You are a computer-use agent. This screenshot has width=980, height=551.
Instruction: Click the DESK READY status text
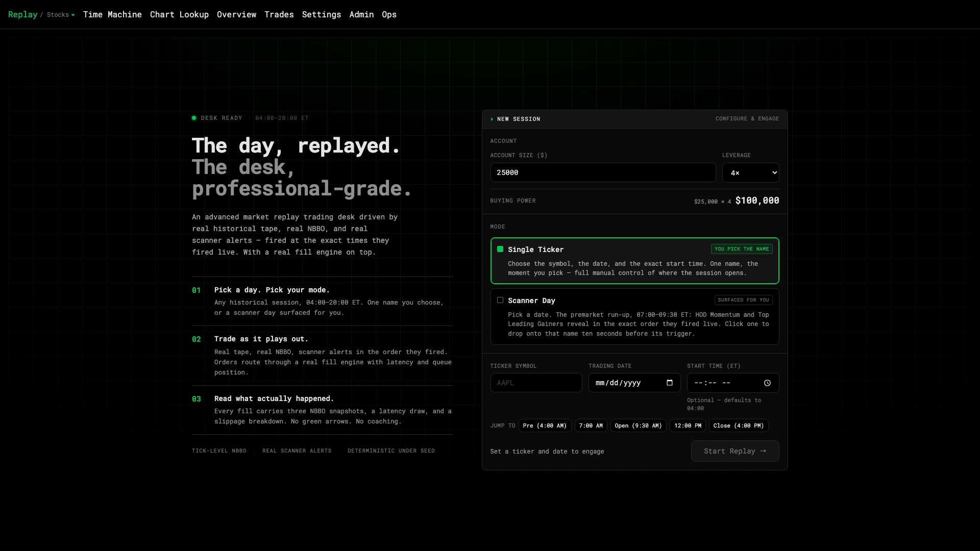coord(222,118)
